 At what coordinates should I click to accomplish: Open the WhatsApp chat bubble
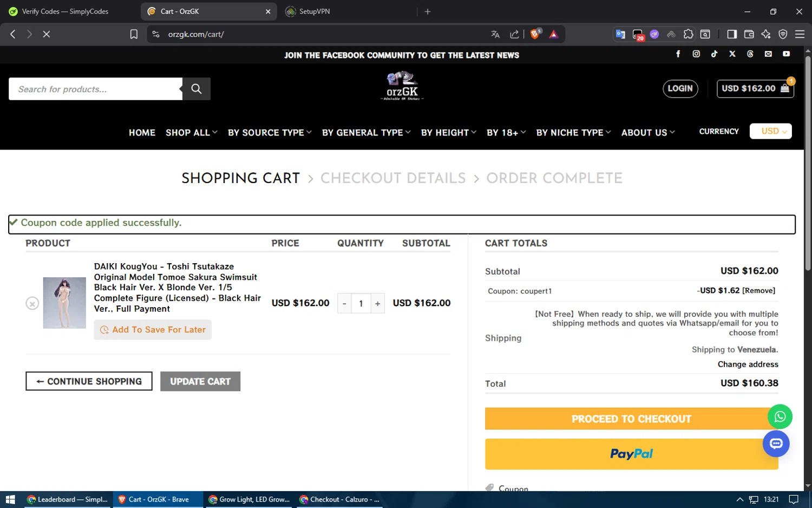pyautogui.click(x=780, y=416)
